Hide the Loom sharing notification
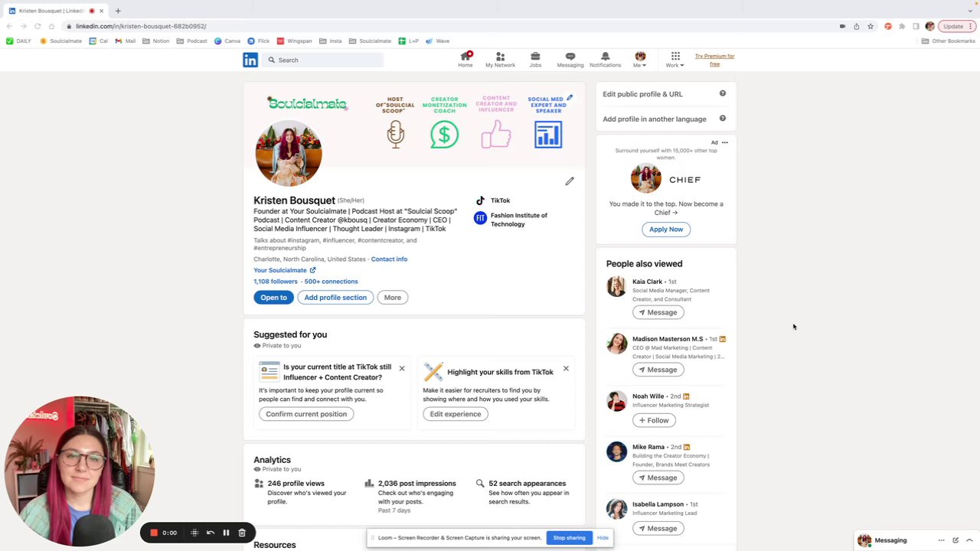This screenshot has height=551, width=980. [x=603, y=538]
